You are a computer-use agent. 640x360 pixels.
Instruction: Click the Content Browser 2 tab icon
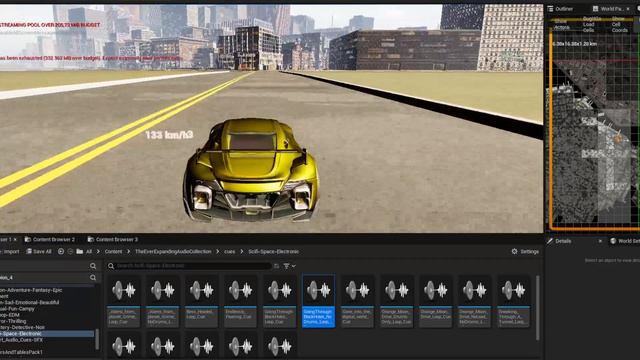[28, 239]
